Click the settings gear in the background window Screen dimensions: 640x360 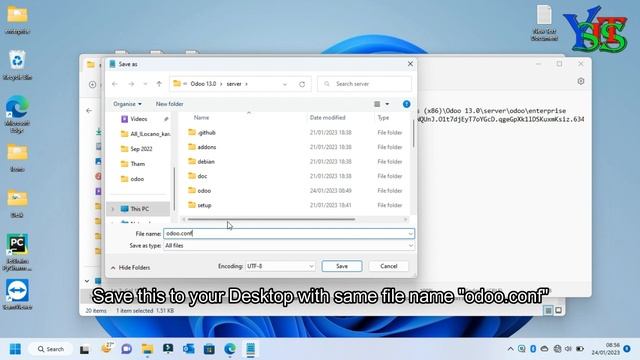coord(581,81)
